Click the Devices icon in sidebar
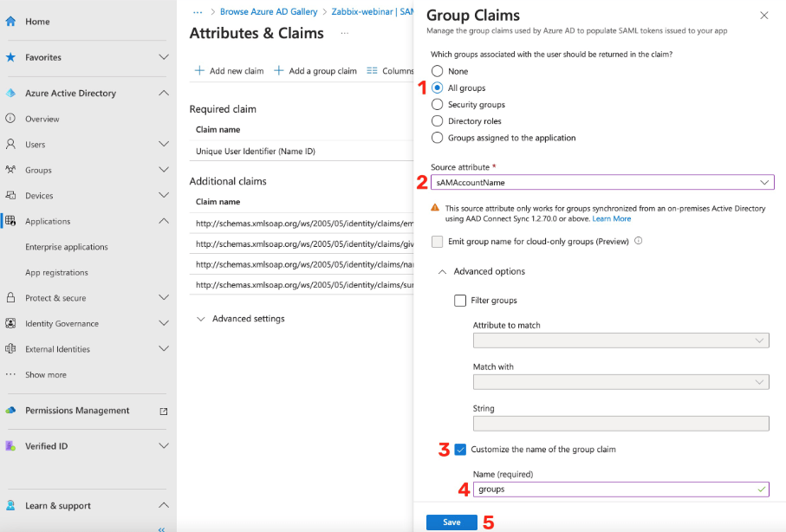 (10, 196)
